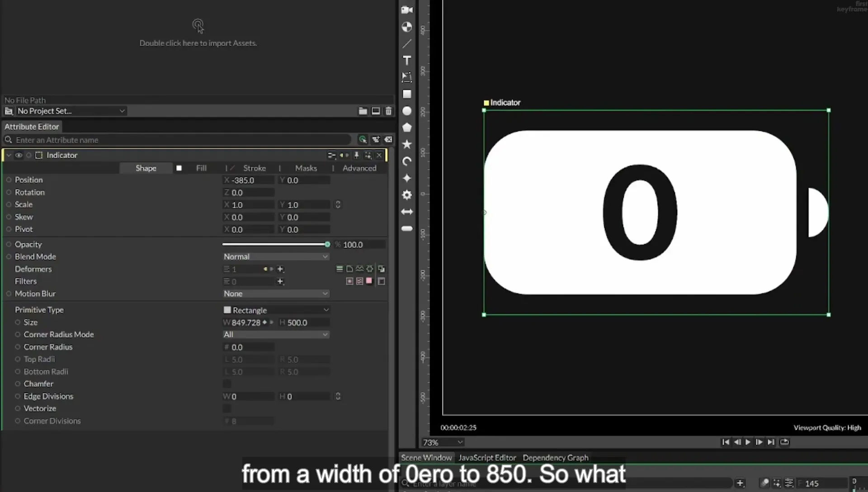The image size is (868, 492).
Task: Select the Text tool
Action: click(407, 60)
